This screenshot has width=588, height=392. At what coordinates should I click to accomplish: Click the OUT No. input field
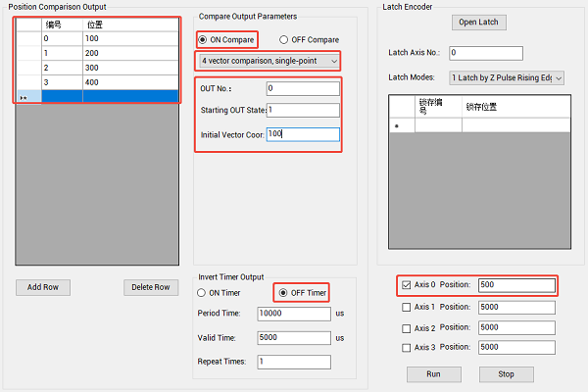[302, 89]
